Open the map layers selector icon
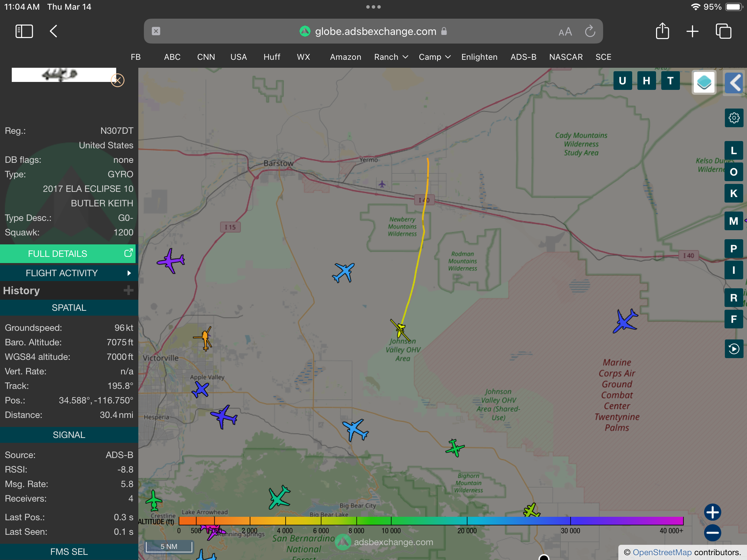Image resolution: width=747 pixels, height=560 pixels. pos(704,82)
